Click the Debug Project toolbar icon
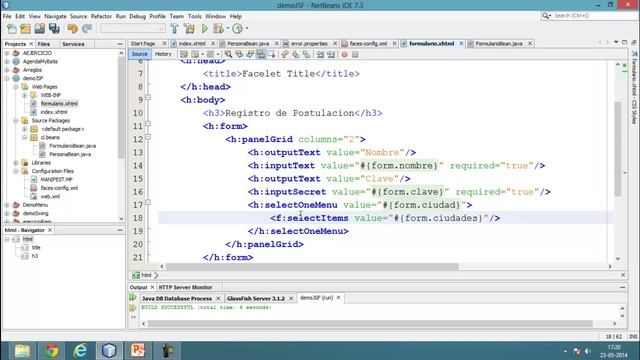Viewport: 640px width, 360px height. 218,29
